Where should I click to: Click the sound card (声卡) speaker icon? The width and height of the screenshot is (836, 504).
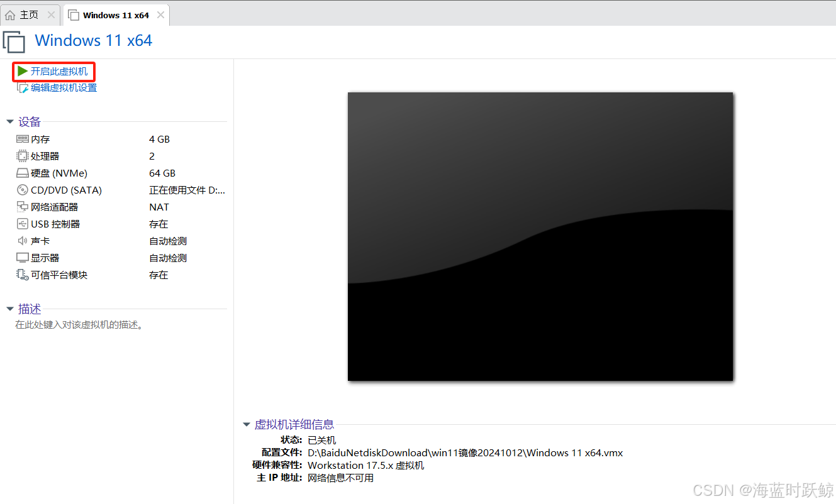click(23, 241)
